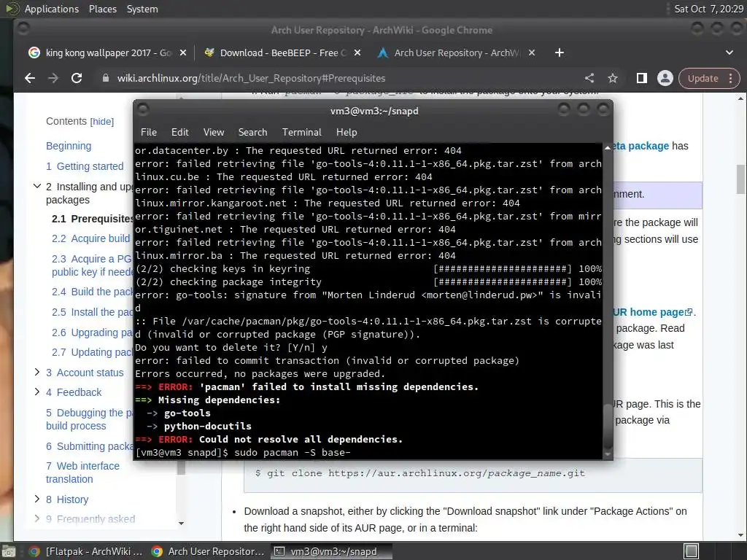Image resolution: width=747 pixels, height=560 pixels.
Task: Open 2.2 Acquire build files link
Action: tap(91, 238)
